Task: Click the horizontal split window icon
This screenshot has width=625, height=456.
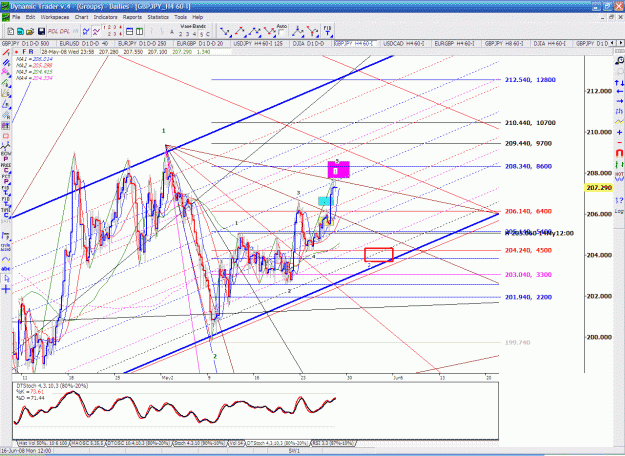Action: pos(130,31)
